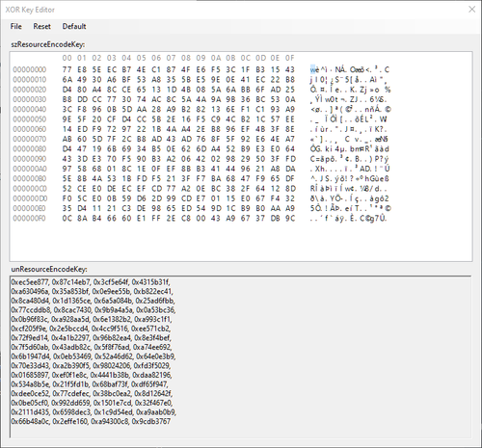Click the unResourceEncodeKey label

click(x=49, y=269)
